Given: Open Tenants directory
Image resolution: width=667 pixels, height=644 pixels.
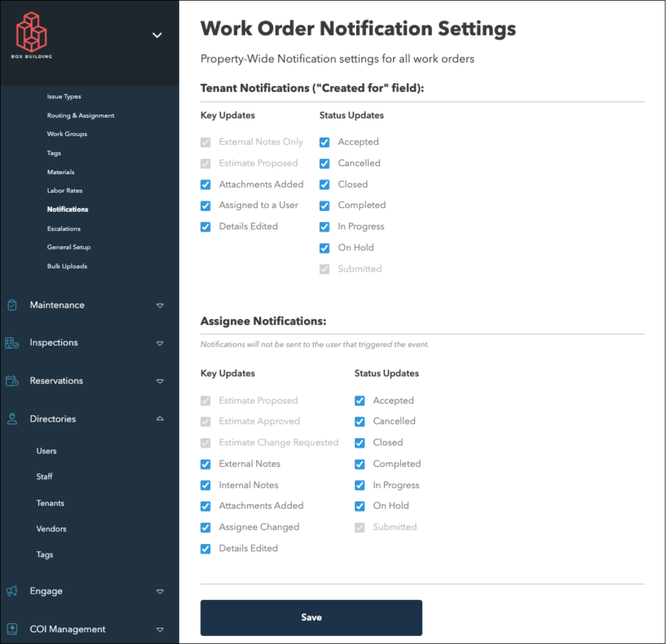Looking at the screenshot, I should pos(50,503).
